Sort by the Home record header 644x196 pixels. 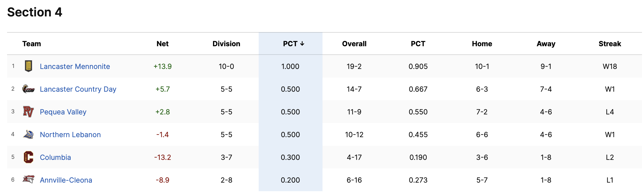[482, 44]
